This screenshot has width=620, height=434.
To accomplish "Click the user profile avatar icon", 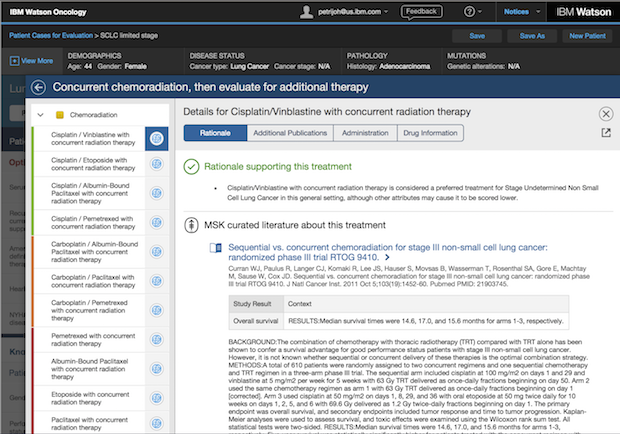I will (x=306, y=12).
